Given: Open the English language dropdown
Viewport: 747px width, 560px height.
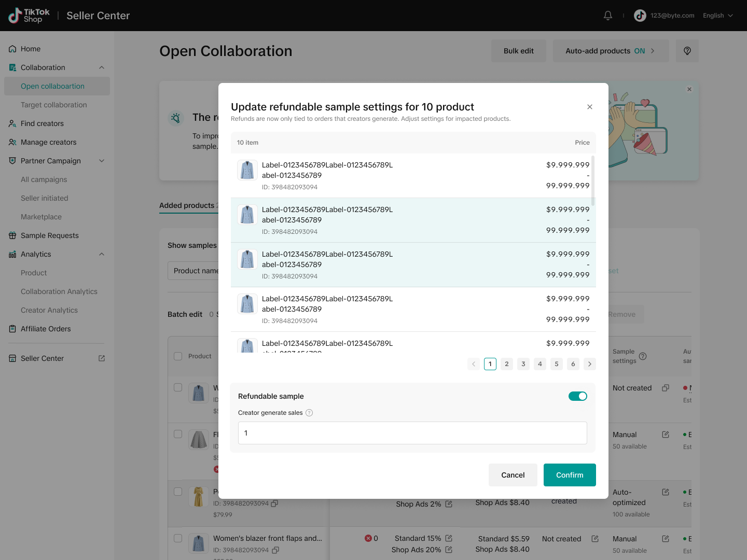Looking at the screenshot, I should tap(718, 16).
